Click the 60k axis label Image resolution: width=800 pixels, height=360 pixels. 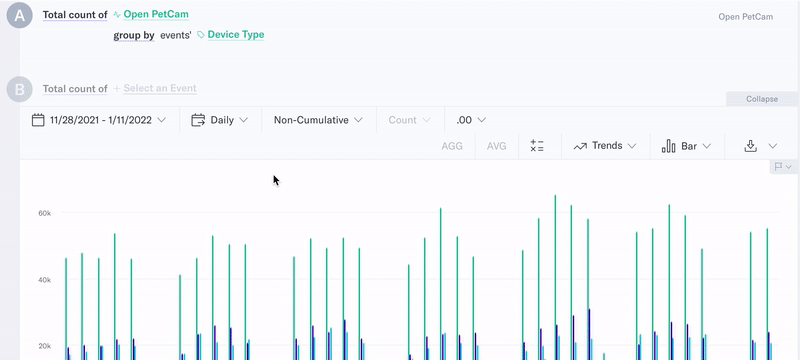[x=45, y=213]
